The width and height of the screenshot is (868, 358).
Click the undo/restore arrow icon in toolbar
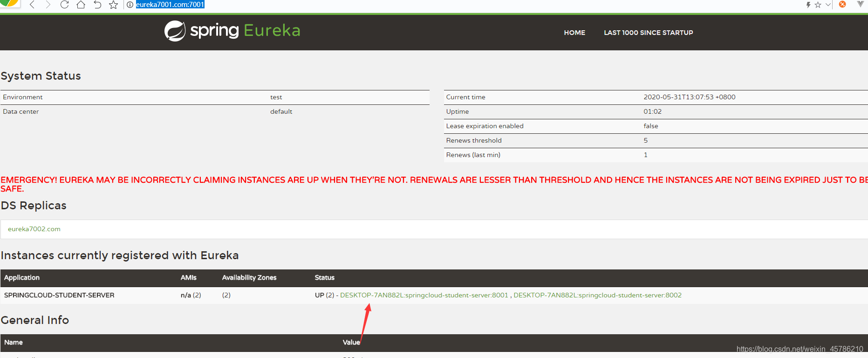pos(97,5)
